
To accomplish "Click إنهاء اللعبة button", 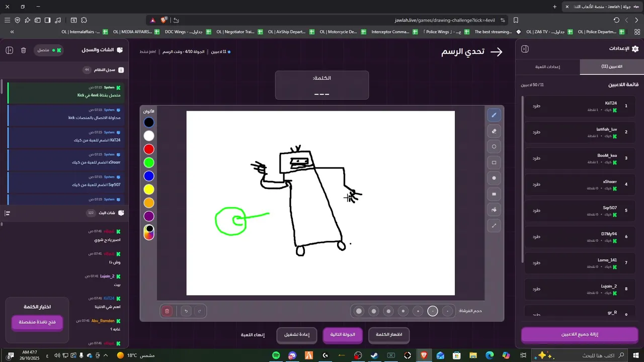I will (x=253, y=335).
